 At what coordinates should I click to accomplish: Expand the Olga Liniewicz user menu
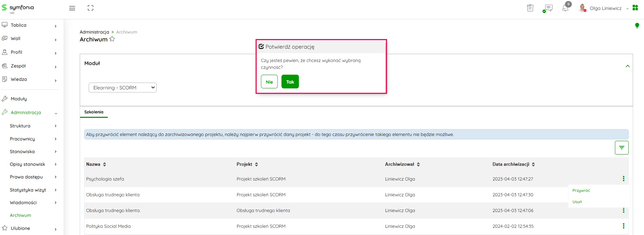[606, 8]
